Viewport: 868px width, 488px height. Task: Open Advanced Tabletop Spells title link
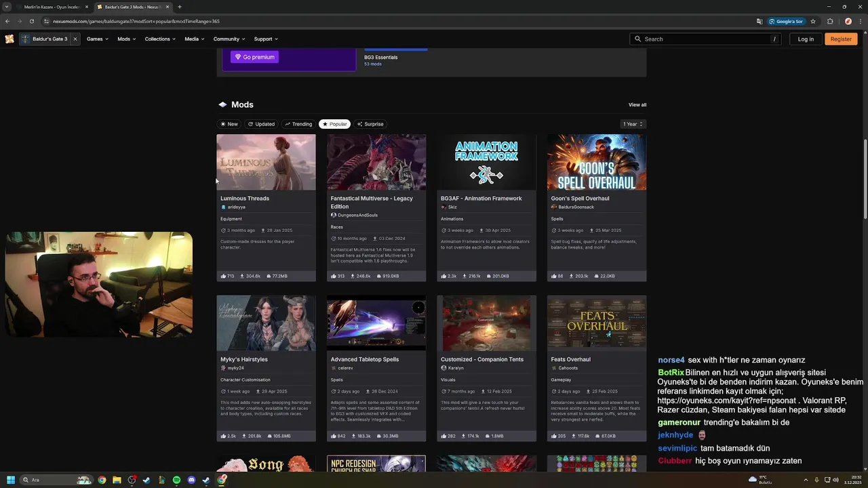[x=365, y=359]
